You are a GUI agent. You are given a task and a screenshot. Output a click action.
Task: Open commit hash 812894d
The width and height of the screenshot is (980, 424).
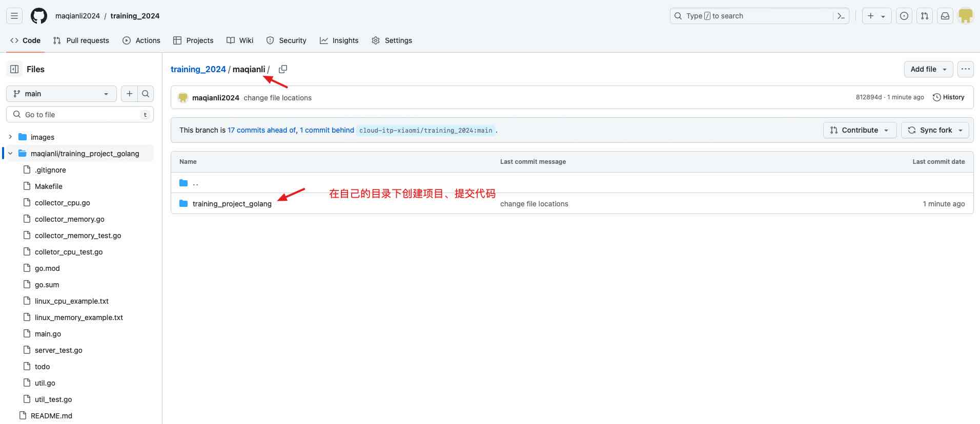point(869,97)
